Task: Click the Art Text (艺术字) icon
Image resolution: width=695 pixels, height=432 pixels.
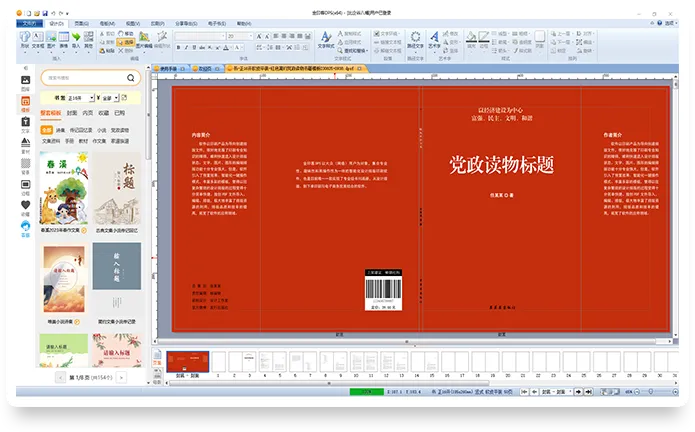Action: pos(434,39)
